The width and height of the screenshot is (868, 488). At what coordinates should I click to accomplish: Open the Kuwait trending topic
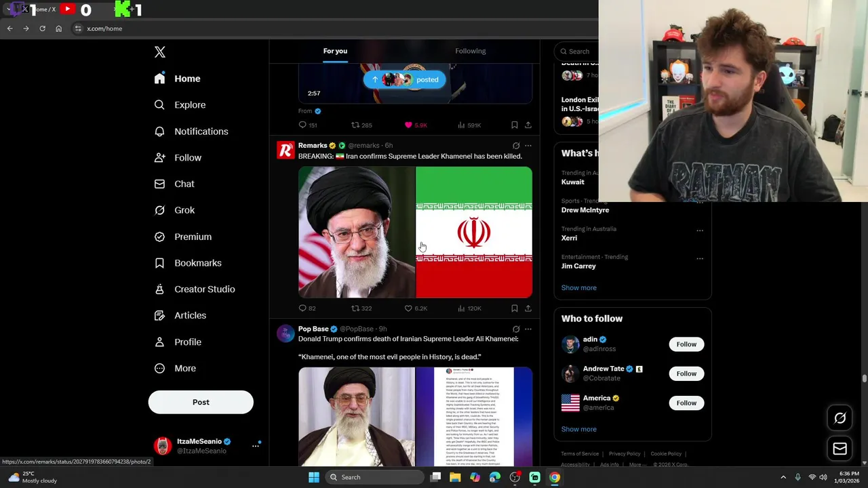coord(572,182)
